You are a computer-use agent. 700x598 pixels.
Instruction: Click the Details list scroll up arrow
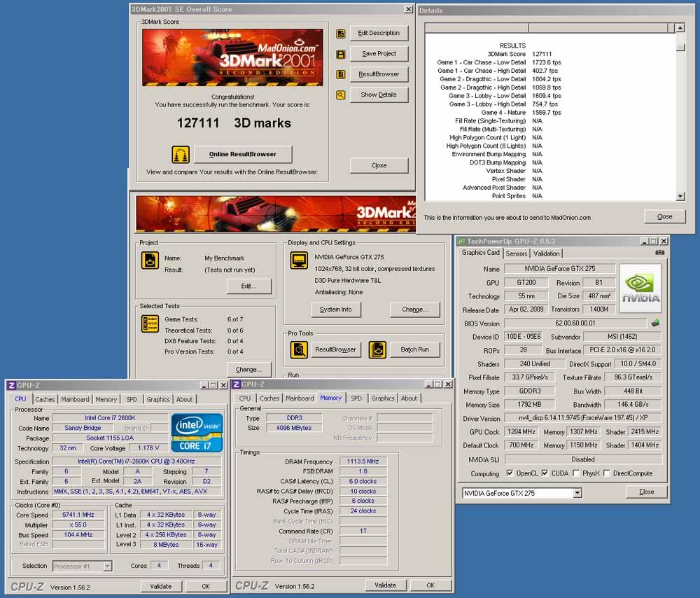click(x=680, y=28)
